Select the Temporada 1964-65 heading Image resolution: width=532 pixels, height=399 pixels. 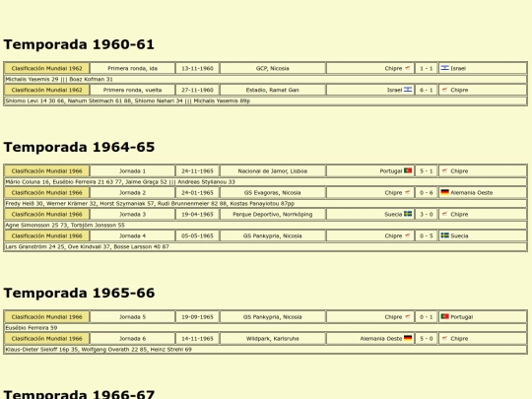click(x=79, y=147)
